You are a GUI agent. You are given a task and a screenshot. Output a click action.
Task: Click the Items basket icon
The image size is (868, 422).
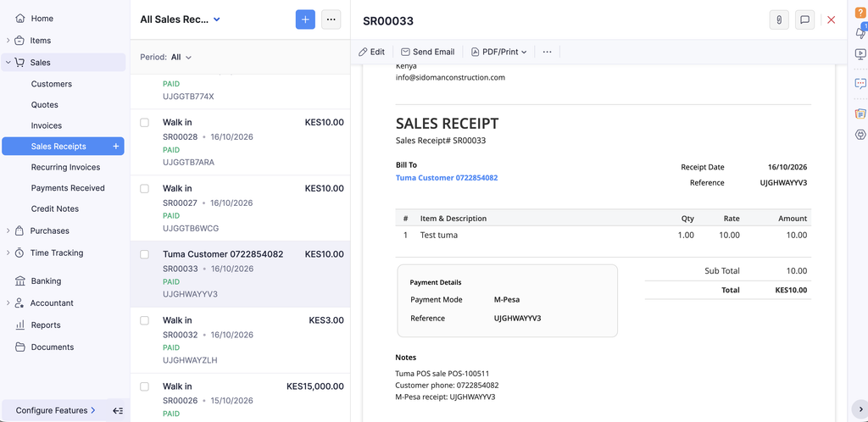point(20,41)
